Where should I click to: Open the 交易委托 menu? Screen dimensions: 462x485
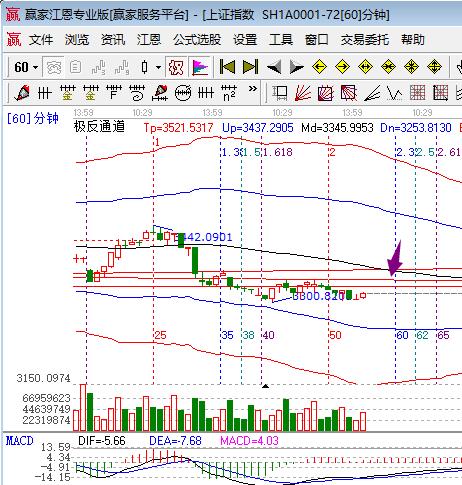coord(364,40)
